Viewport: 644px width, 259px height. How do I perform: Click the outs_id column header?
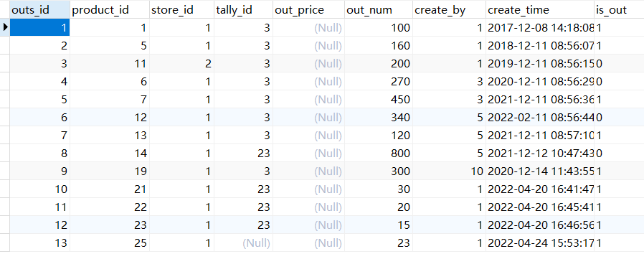(40, 10)
